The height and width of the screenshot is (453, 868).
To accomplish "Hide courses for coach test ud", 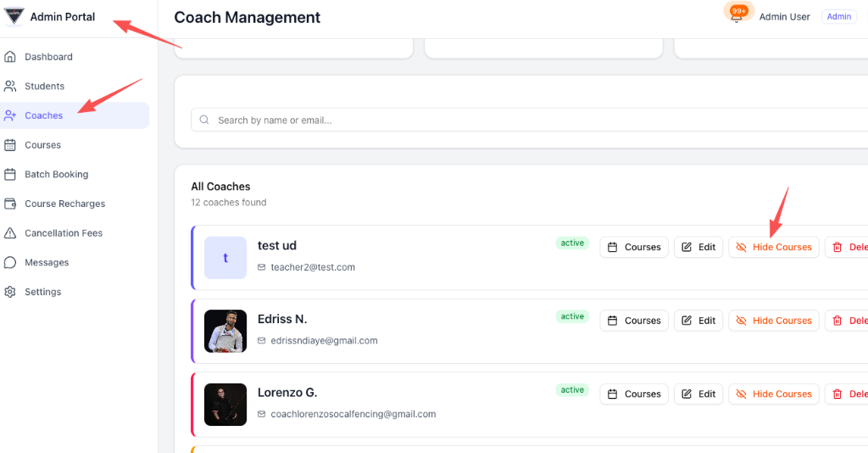I will coord(773,247).
